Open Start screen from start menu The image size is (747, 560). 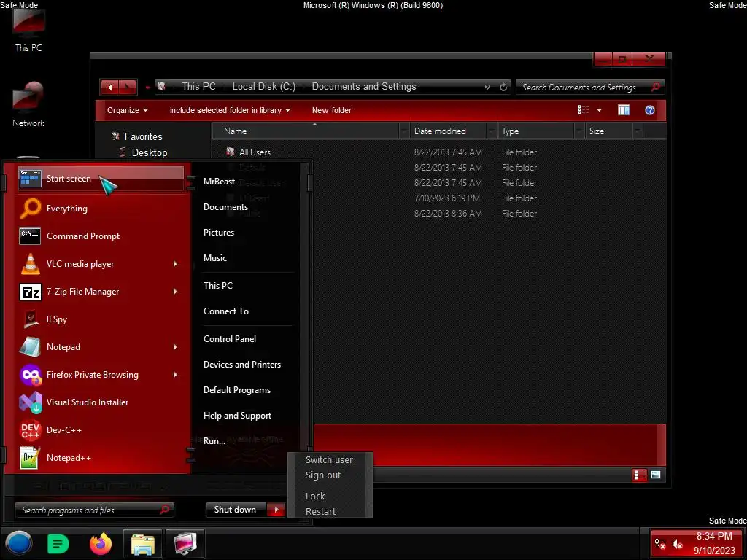coord(101,179)
